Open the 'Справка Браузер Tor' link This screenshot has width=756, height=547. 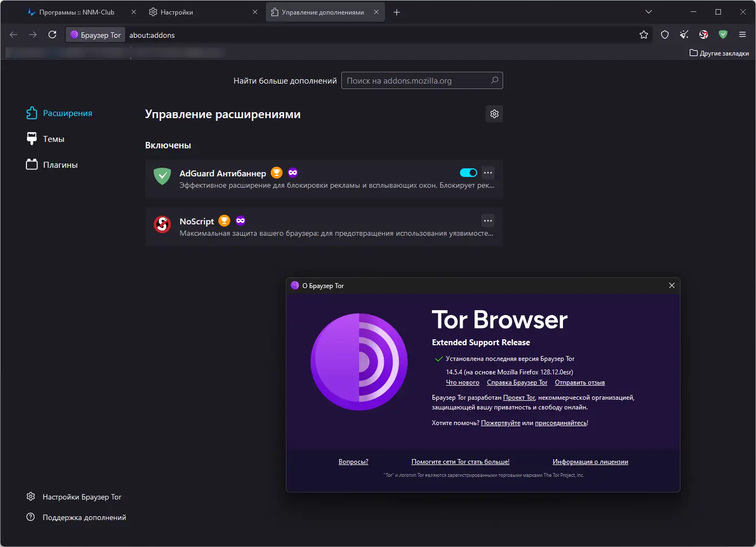517,382
